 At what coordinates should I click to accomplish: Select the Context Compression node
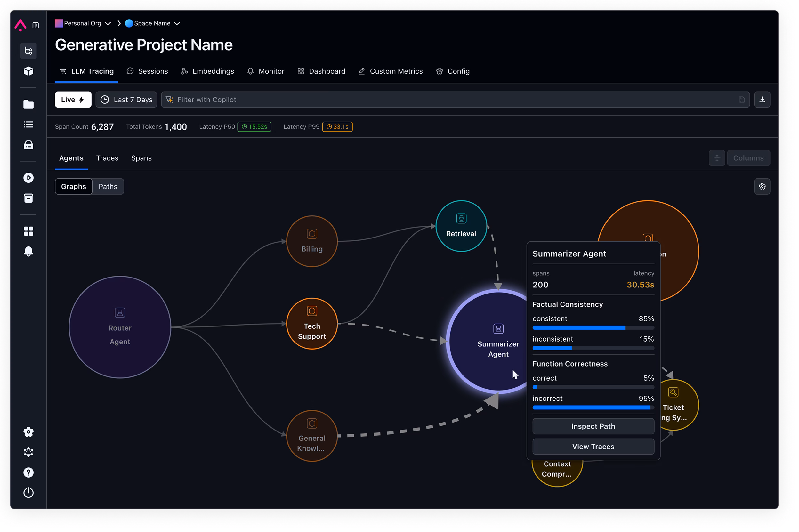[x=557, y=473]
